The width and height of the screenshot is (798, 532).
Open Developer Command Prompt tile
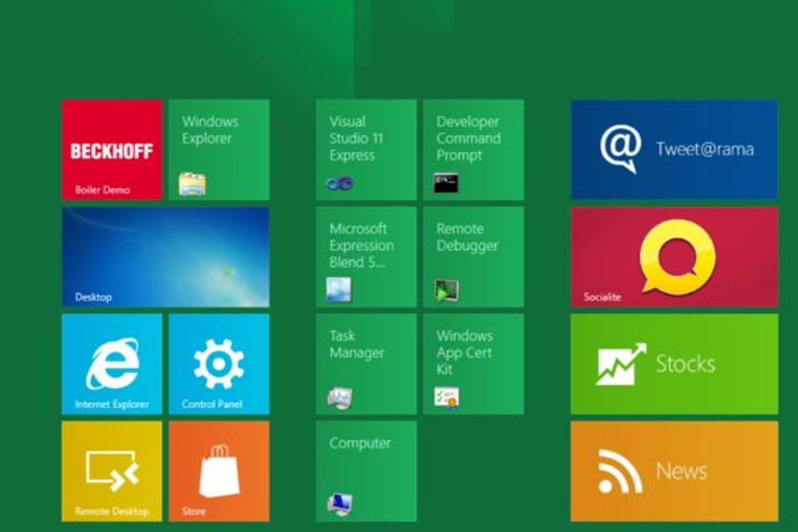point(474,150)
